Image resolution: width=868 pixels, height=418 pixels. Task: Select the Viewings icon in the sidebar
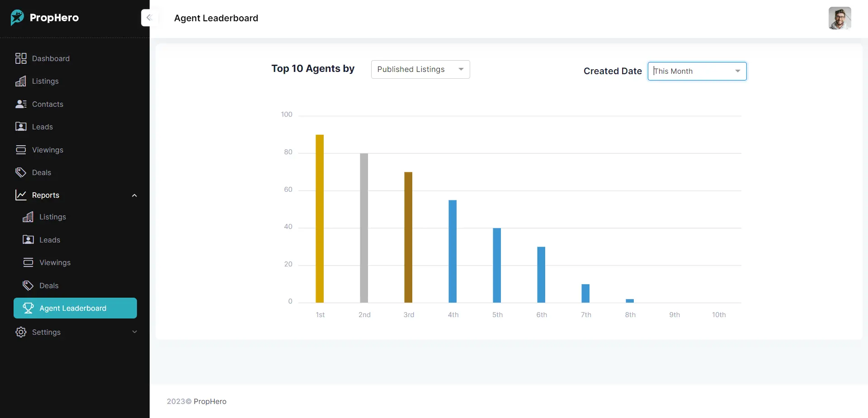[x=21, y=150]
